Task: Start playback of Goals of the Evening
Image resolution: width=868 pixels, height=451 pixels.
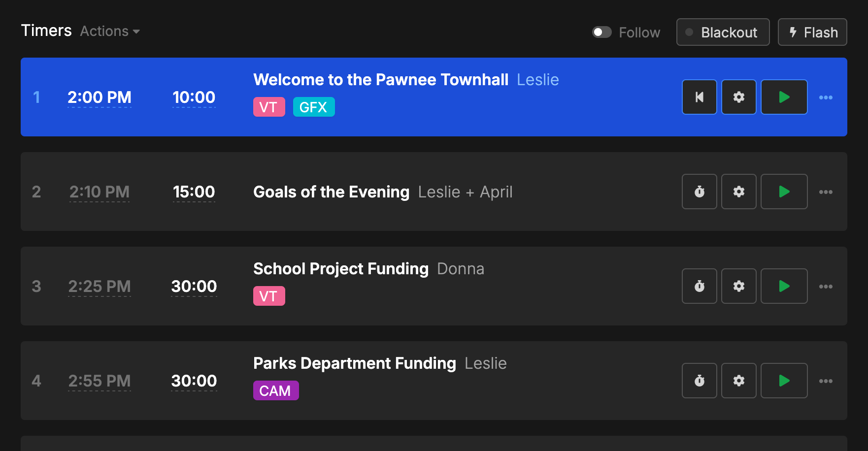Action: click(784, 192)
